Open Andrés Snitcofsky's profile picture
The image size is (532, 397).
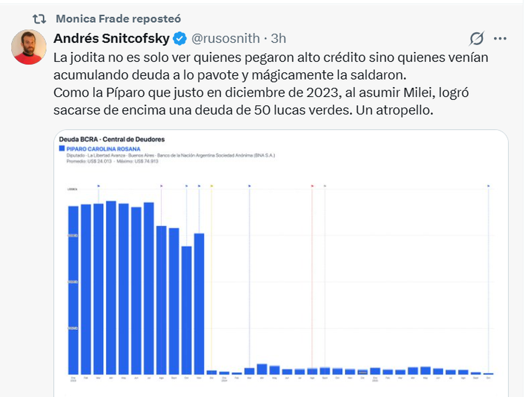[x=29, y=47]
